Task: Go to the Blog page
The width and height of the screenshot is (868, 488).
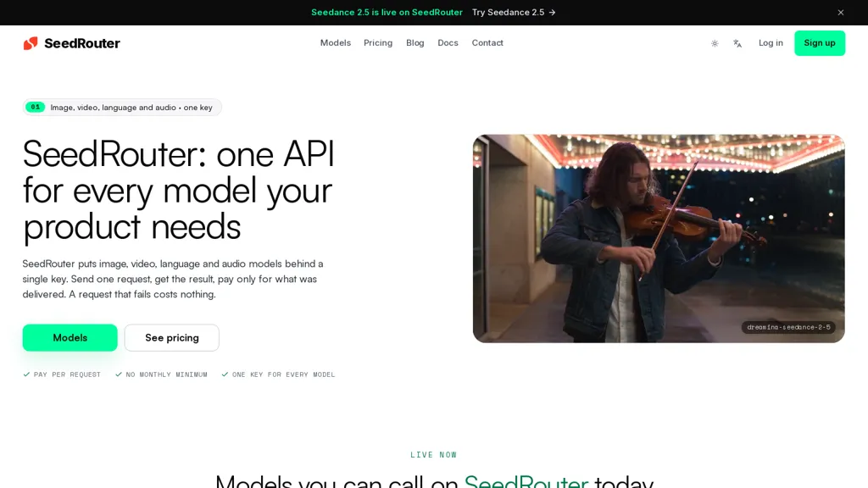Action: point(415,42)
